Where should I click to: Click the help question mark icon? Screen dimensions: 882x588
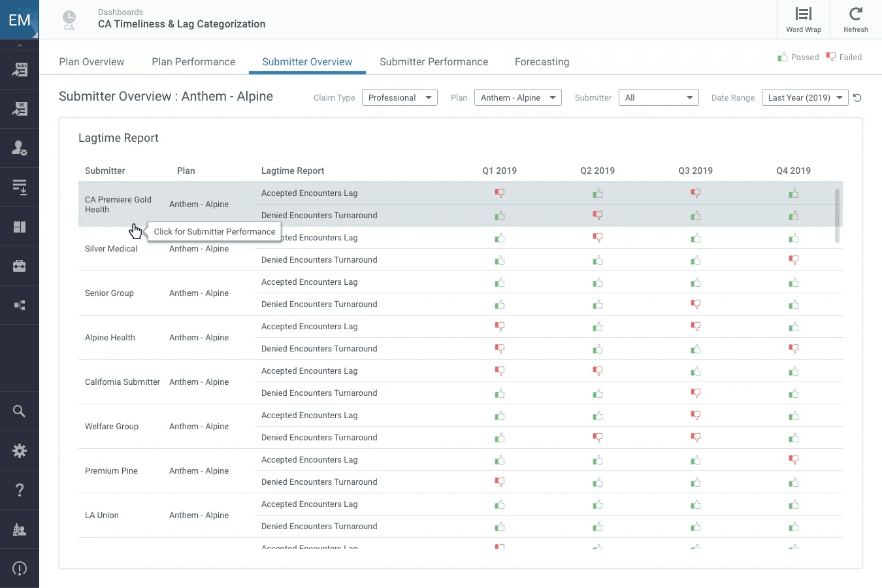click(x=20, y=489)
